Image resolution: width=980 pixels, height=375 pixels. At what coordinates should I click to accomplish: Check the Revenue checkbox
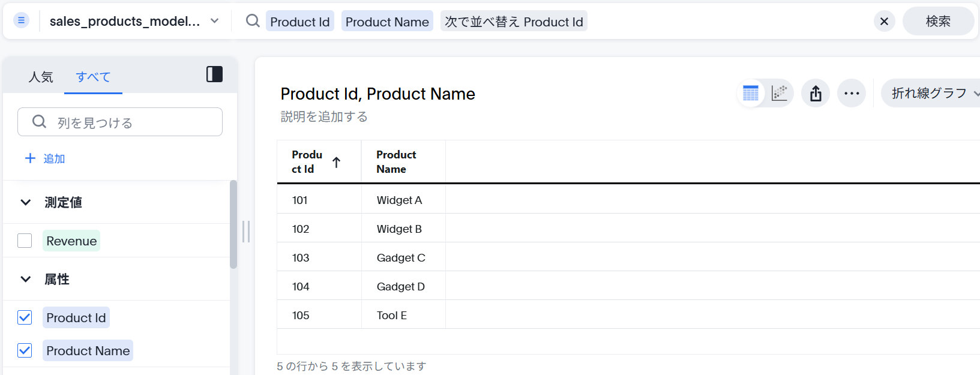click(x=25, y=241)
